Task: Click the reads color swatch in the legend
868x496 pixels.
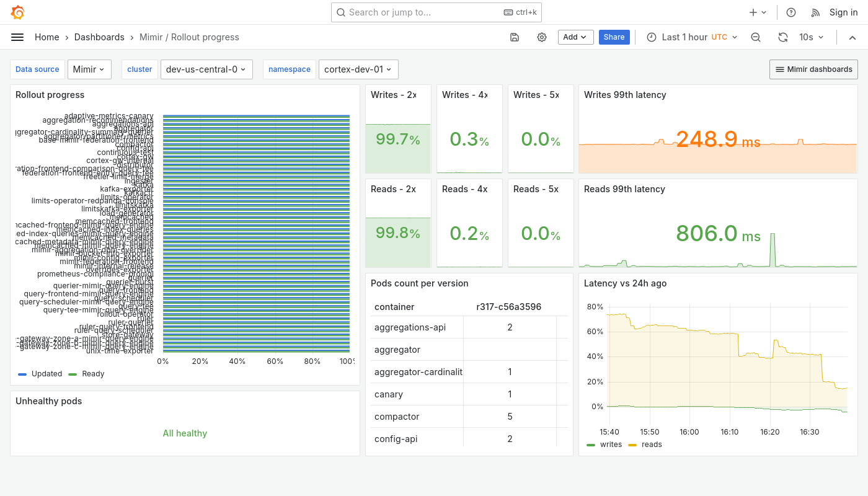Action: point(633,445)
